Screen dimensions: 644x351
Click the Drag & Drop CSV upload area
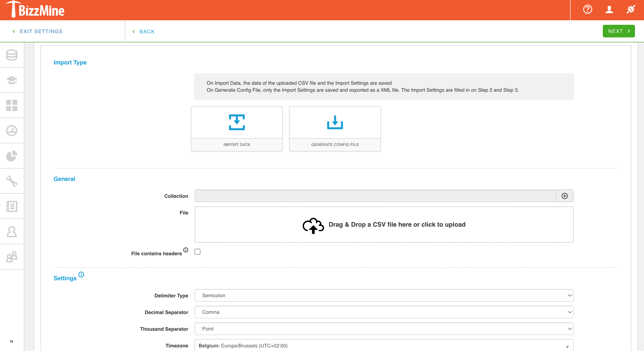(x=384, y=224)
